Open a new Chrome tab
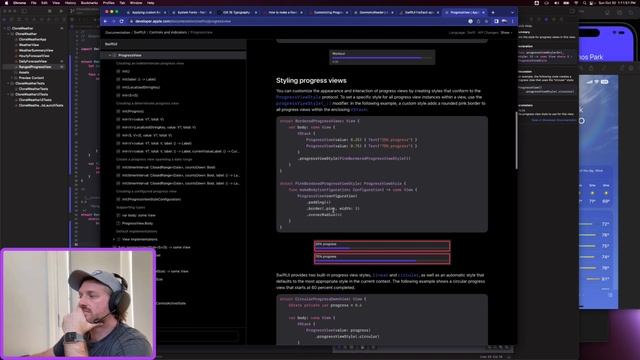Screen dimensions: 640x360 493,13
